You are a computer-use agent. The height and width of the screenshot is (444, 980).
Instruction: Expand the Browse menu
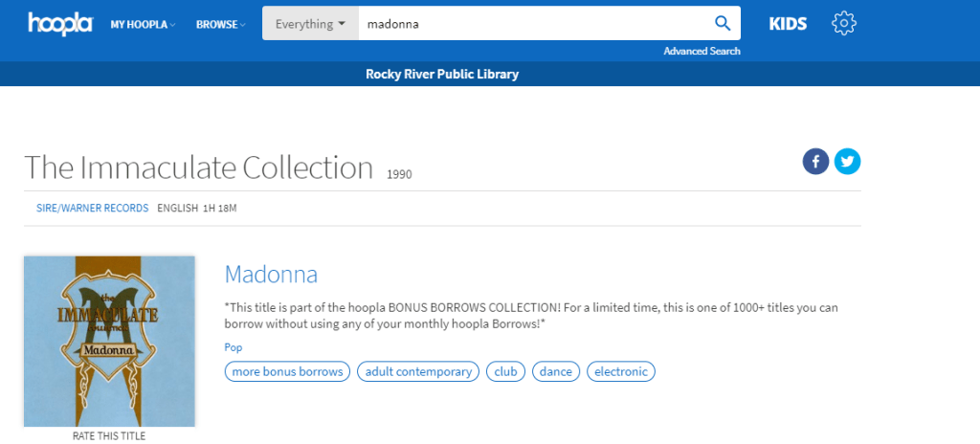click(x=220, y=24)
